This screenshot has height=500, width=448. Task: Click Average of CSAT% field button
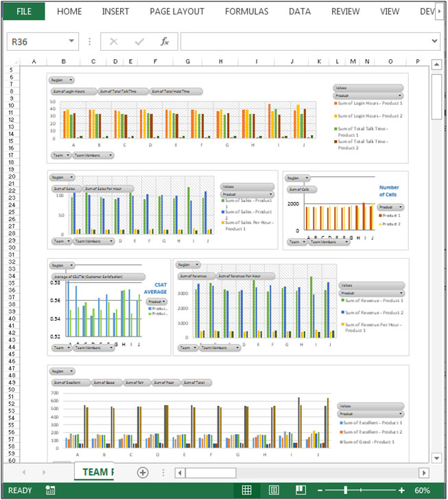point(98,277)
